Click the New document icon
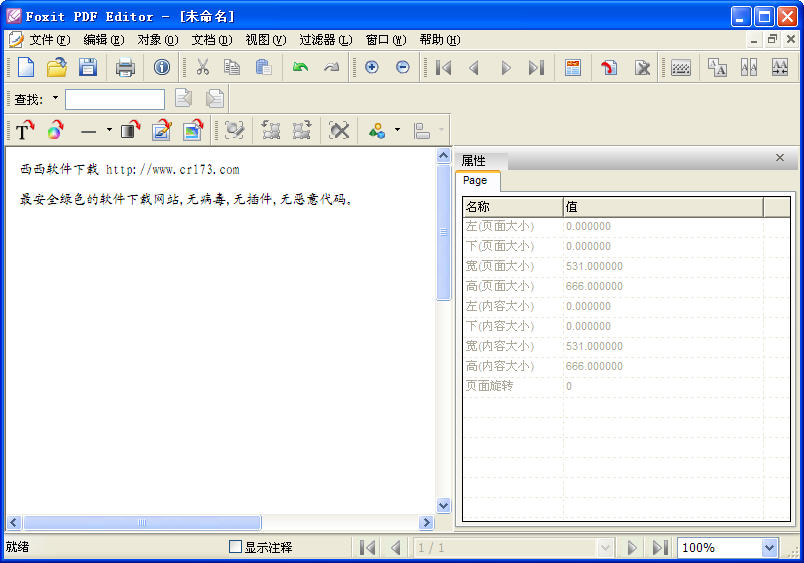This screenshot has height=563, width=804. coord(26,67)
